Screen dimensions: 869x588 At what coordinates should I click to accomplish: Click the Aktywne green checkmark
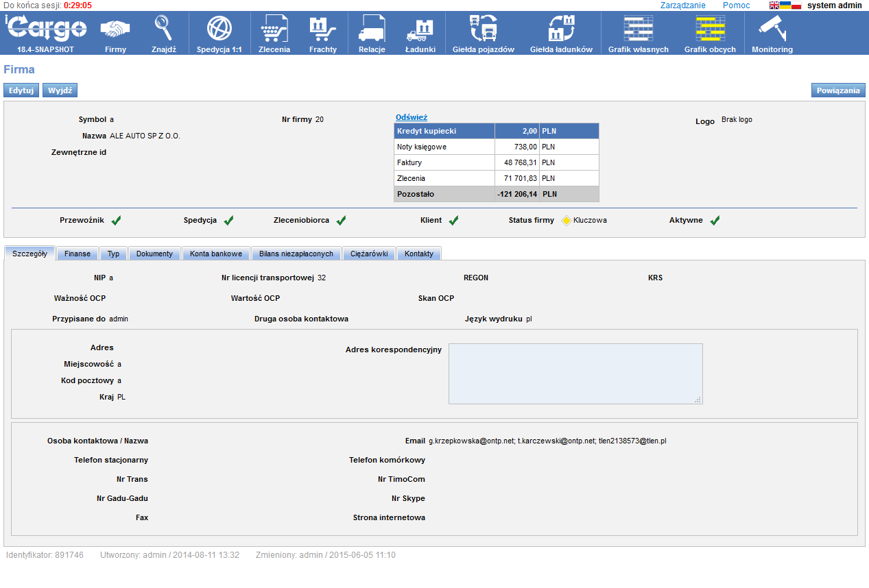pyautogui.click(x=715, y=221)
